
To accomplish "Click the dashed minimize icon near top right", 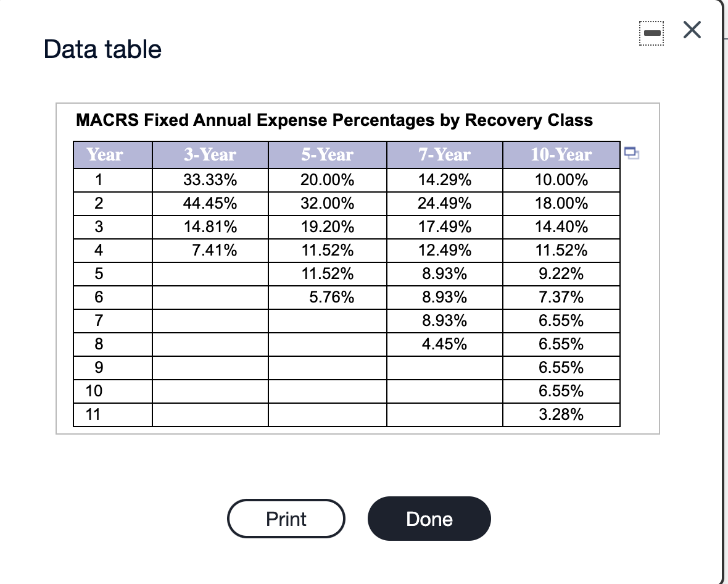I will [652, 32].
